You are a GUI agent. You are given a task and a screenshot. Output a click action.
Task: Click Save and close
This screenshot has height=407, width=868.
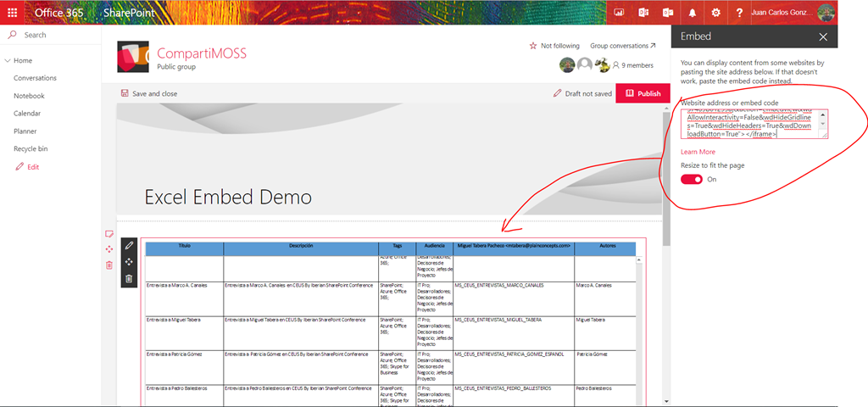coord(149,93)
